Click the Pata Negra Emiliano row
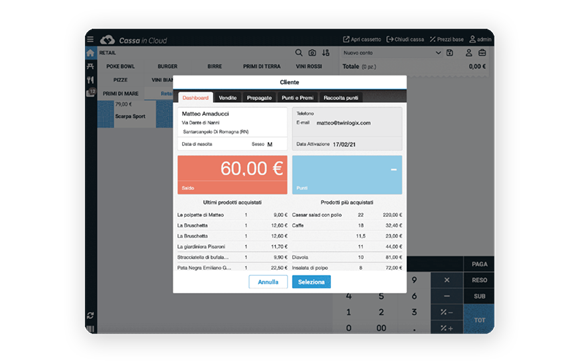This screenshot has width=576, height=362. 233,268
